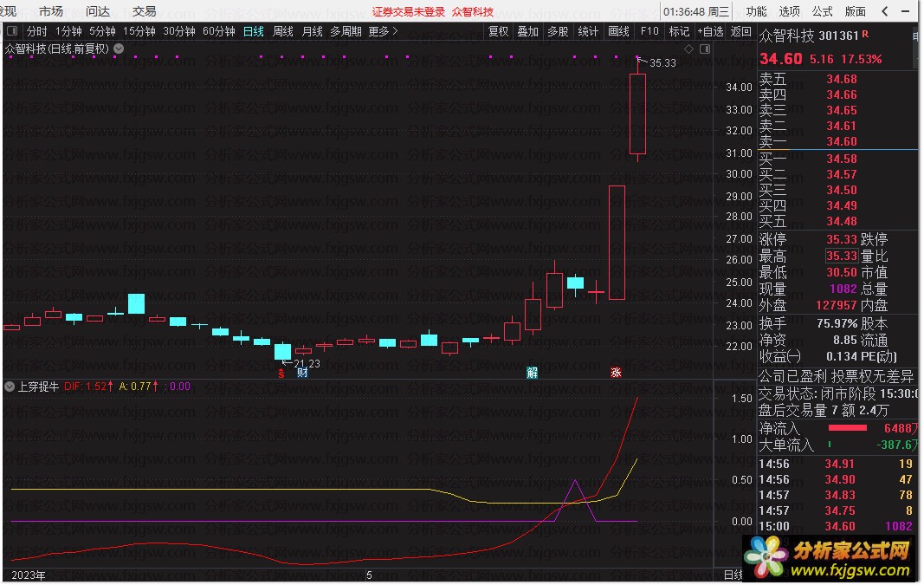The height and width of the screenshot is (585, 924).
Task: Click the 财 financial marker icon
Action: click(302, 373)
